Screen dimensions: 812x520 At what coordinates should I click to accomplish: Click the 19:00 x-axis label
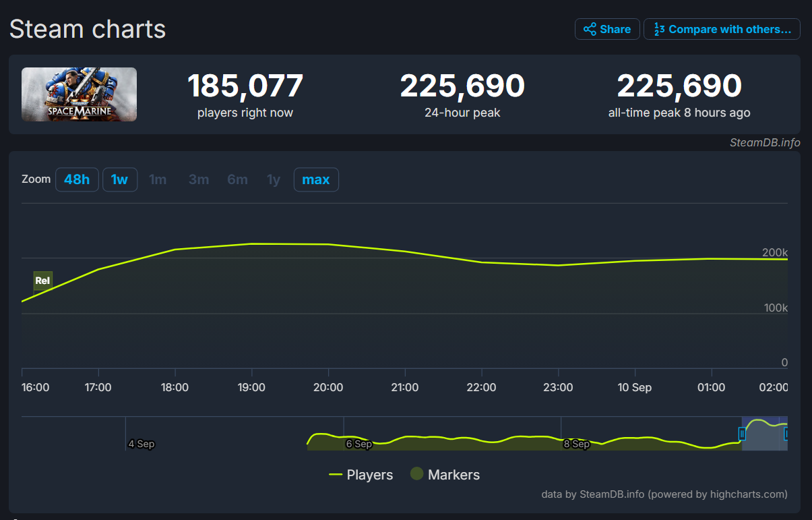[x=251, y=387]
